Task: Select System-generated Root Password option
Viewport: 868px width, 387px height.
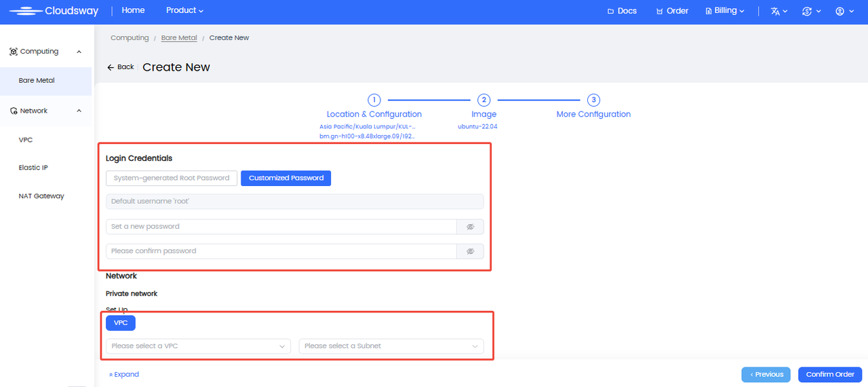Action: 172,178
